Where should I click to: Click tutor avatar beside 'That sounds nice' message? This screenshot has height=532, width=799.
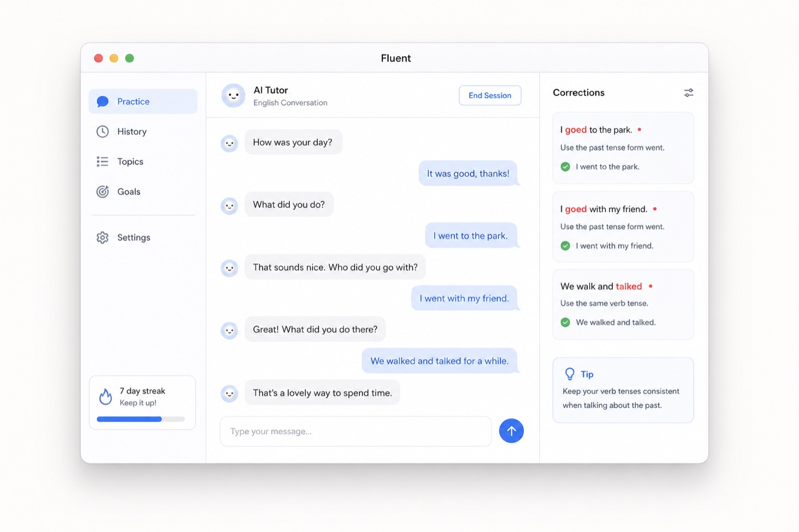pos(229,268)
